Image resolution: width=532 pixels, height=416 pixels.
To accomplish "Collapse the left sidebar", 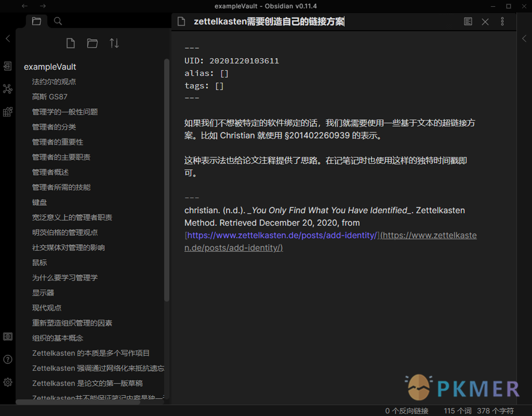I will click(8, 39).
